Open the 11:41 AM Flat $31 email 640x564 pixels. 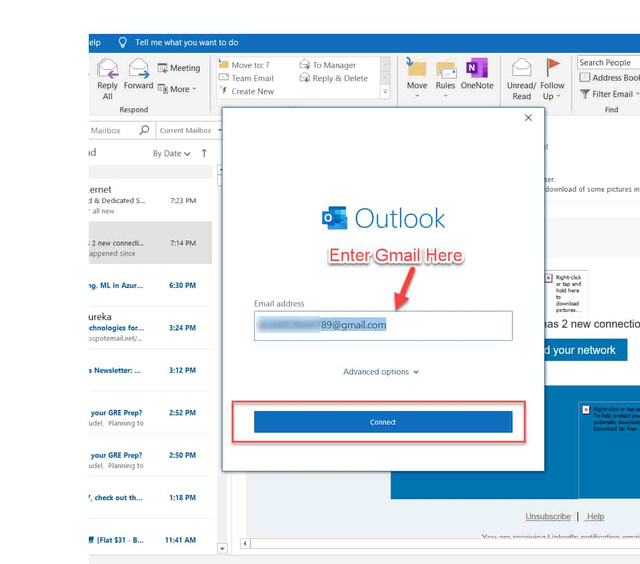tap(150, 540)
